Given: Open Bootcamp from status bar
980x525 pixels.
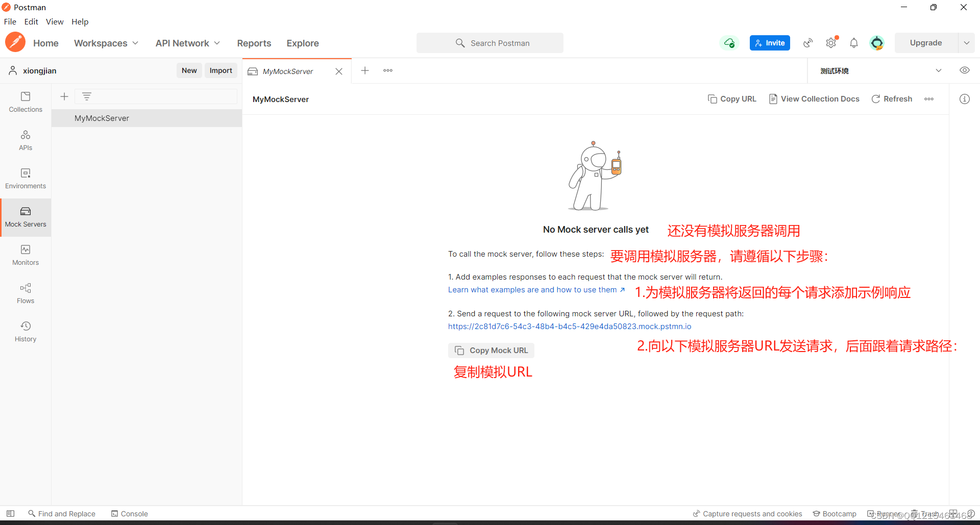Looking at the screenshot, I should click(835, 514).
